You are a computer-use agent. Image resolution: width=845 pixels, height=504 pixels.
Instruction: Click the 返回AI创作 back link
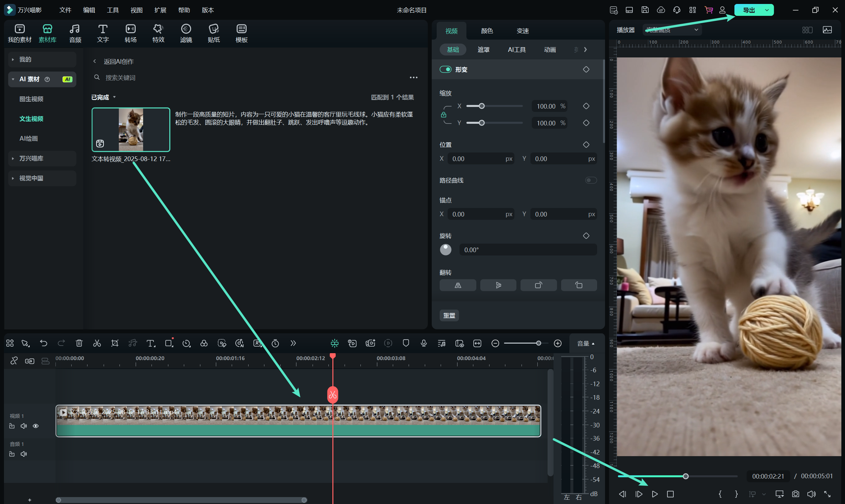(x=118, y=61)
